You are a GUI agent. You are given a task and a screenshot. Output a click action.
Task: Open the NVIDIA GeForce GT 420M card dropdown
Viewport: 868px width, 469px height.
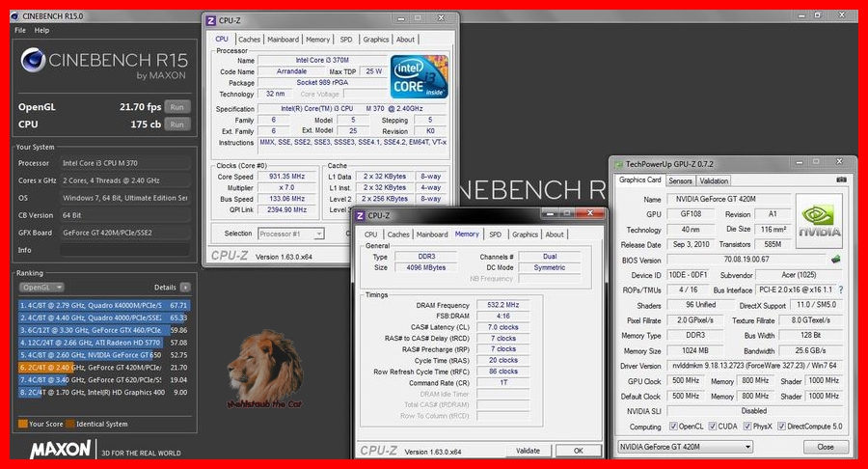pyautogui.click(x=685, y=446)
